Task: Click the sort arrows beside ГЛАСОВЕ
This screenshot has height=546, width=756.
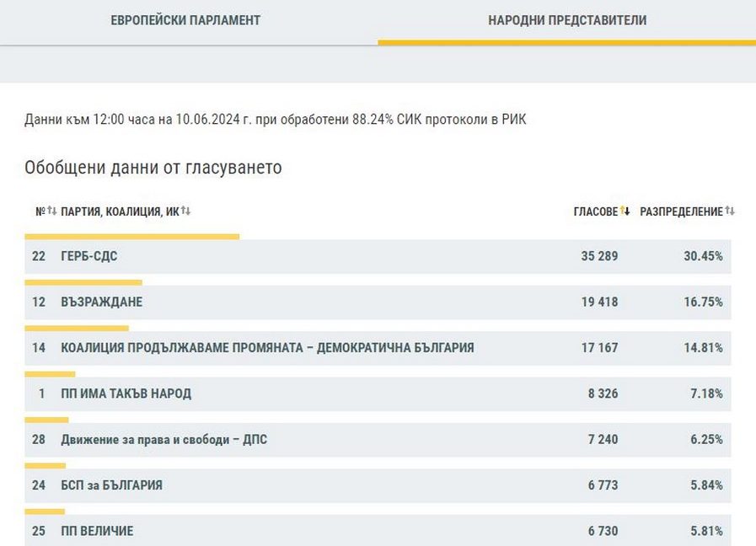Action: tap(625, 211)
